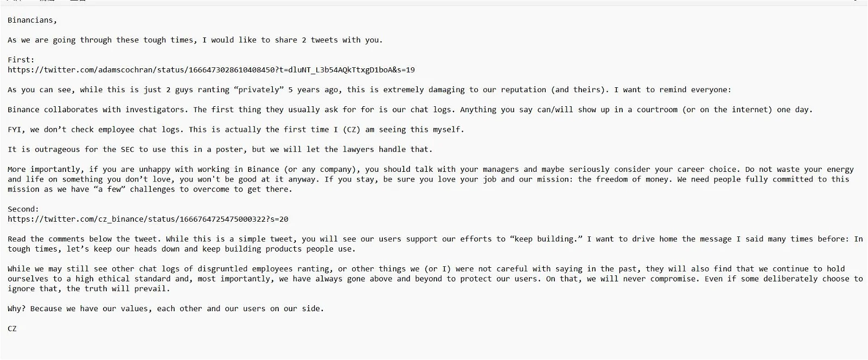Click the line starting "FYI, we don't check"
The width and height of the screenshot is (868, 360).
[235, 130]
